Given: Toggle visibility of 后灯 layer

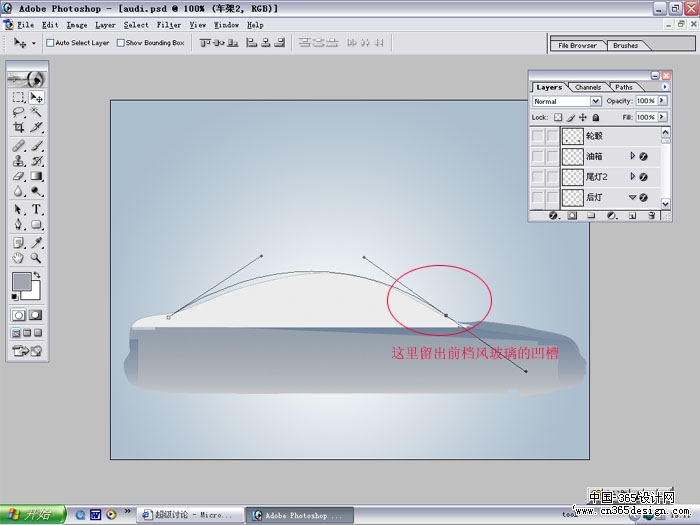Looking at the screenshot, I should click(538, 197).
